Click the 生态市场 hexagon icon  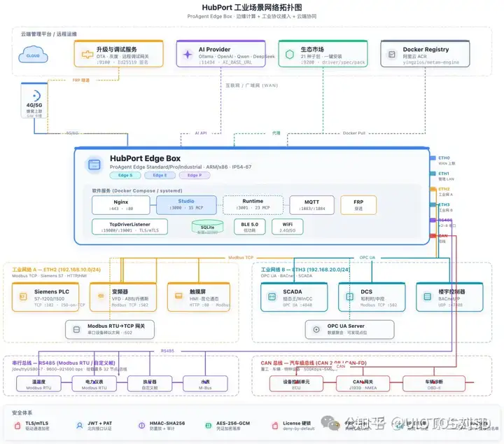point(290,55)
